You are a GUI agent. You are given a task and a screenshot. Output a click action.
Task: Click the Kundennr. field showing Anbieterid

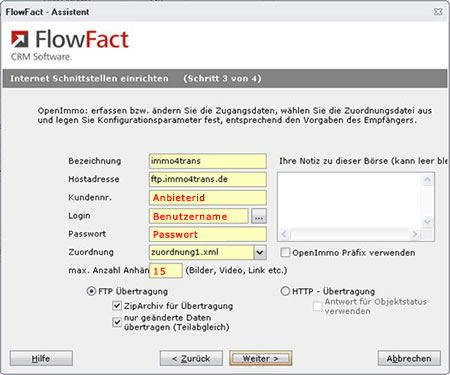pos(208,198)
